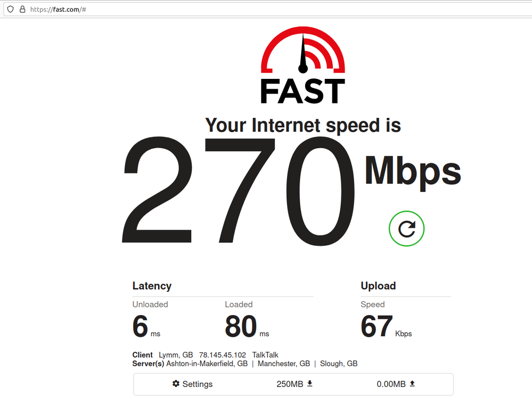Click the 250MB downloaded data label
The height and width of the screenshot is (403, 532).
[x=290, y=384]
